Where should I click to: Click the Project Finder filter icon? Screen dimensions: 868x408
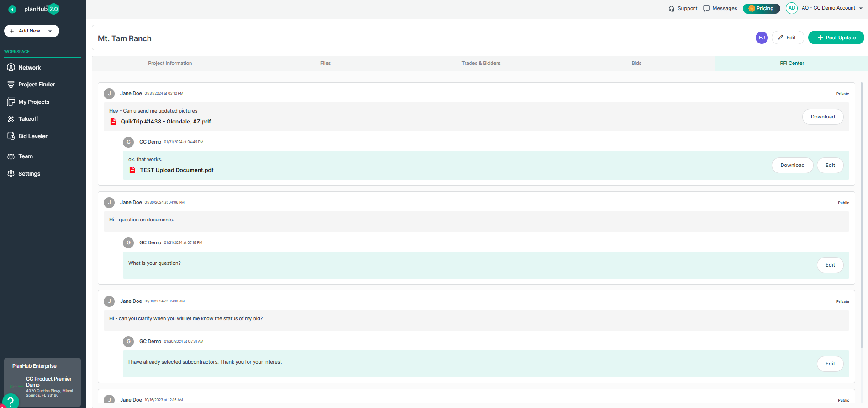[x=11, y=85]
